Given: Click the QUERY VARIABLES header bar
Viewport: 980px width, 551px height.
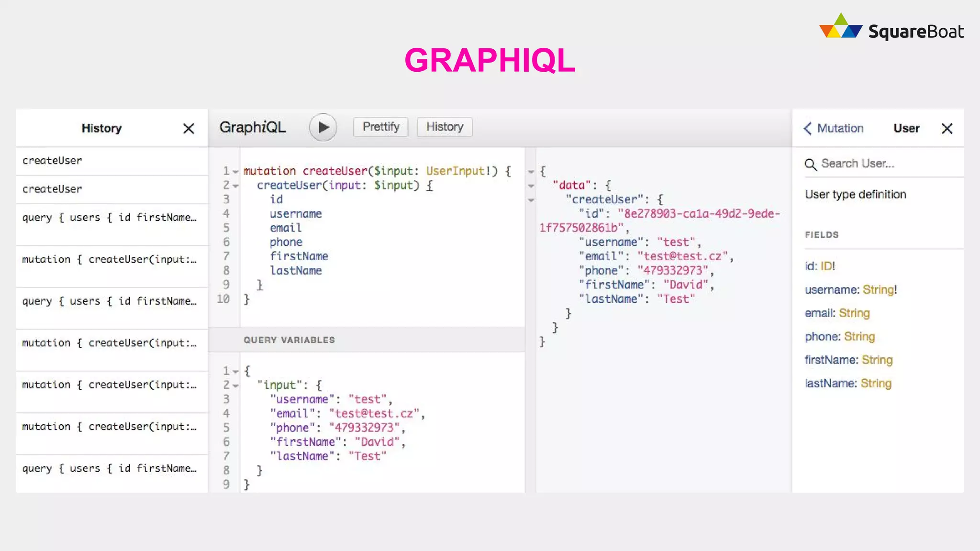Looking at the screenshot, I should click(367, 340).
